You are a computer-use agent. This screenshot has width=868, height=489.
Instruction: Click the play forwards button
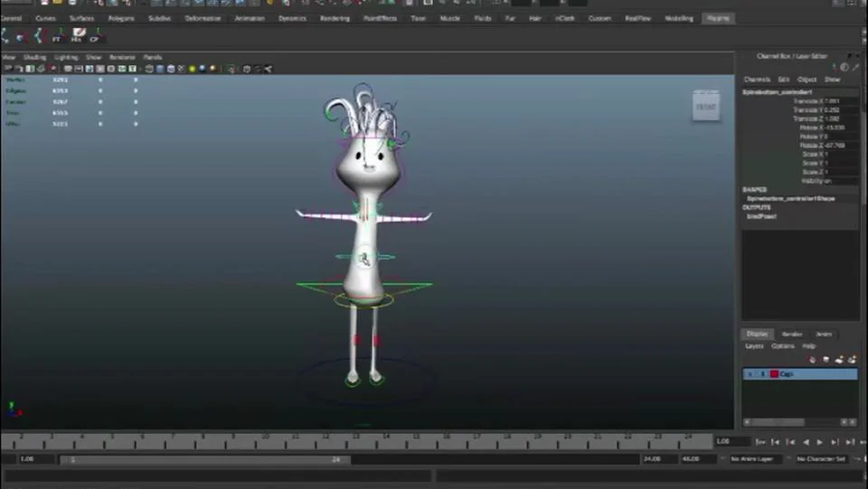click(x=820, y=442)
